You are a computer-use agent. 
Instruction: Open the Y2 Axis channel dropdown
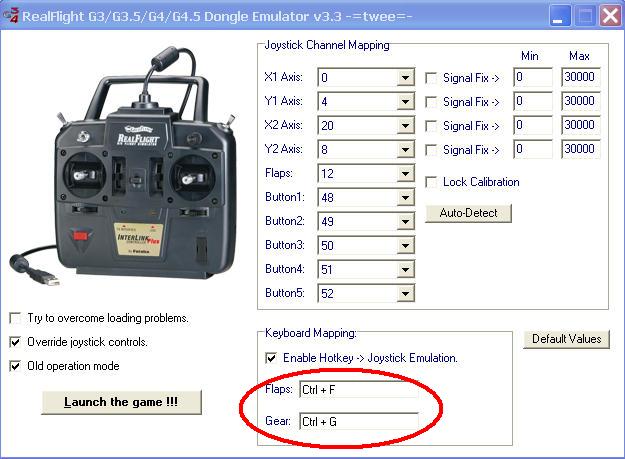point(405,149)
